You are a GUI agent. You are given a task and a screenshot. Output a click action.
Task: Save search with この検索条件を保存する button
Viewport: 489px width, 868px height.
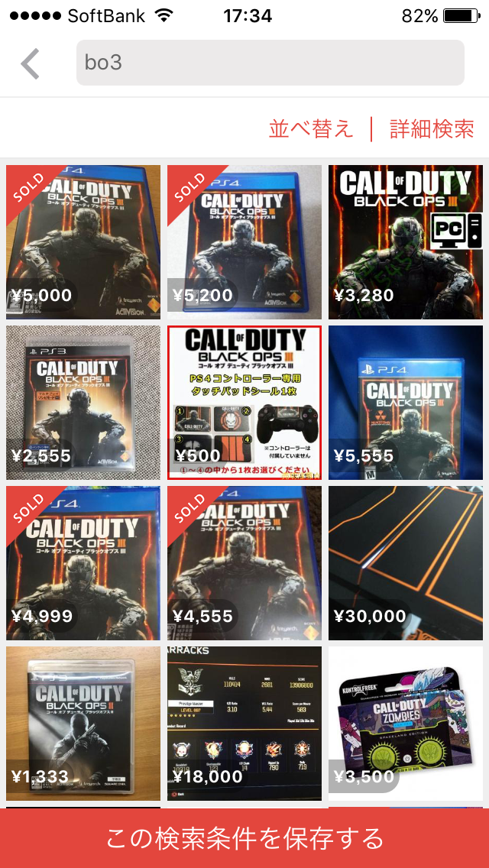pos(244,838)
